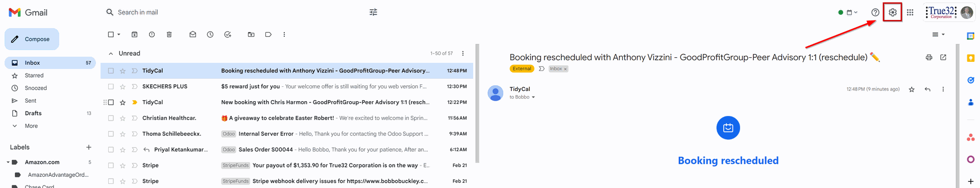Remove the Inbox label chip via x
Viewport: 980px width, 188px height.
(565, 69)
